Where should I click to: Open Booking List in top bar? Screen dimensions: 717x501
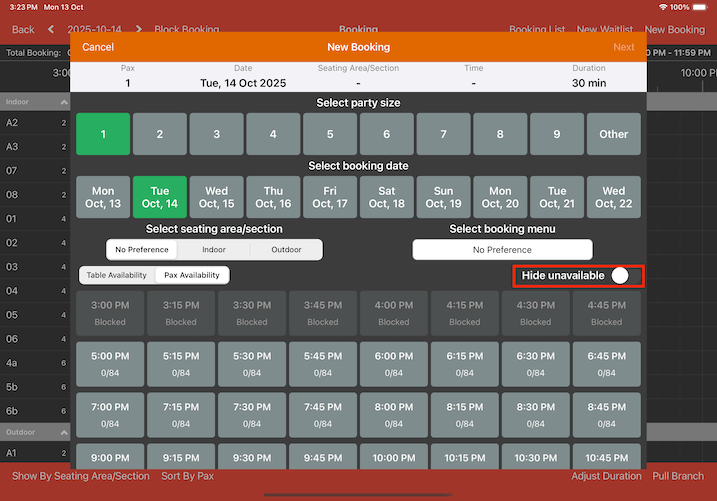[537, 30]
